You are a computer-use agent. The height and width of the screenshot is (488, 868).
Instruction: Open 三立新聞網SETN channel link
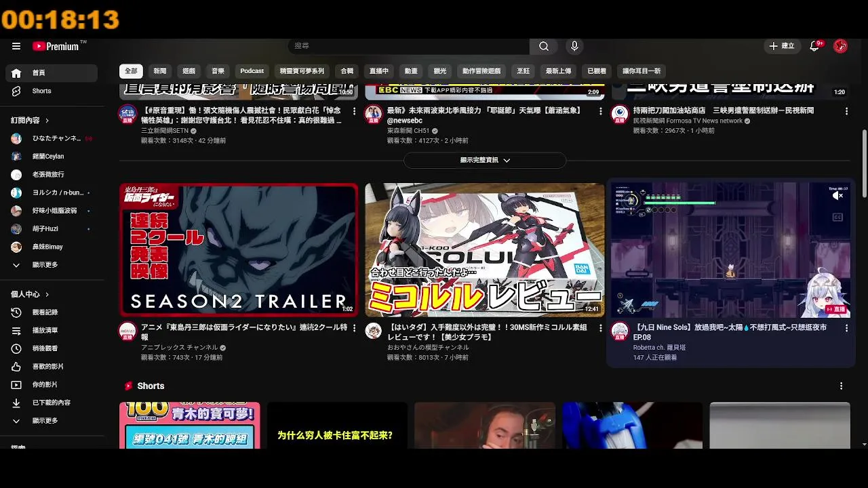click(x=165, y=131)
